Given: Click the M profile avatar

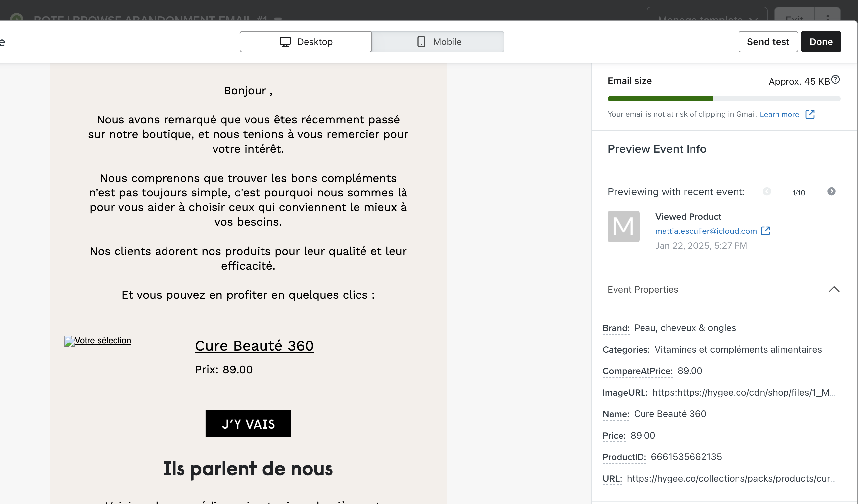Looking at the screenshot, I should (623, 227).
